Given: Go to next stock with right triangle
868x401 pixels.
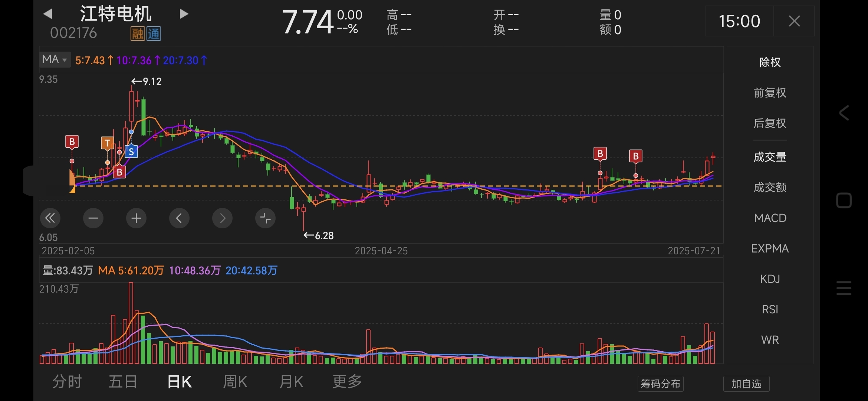Looking at the screenshot, I should point(184,14).
